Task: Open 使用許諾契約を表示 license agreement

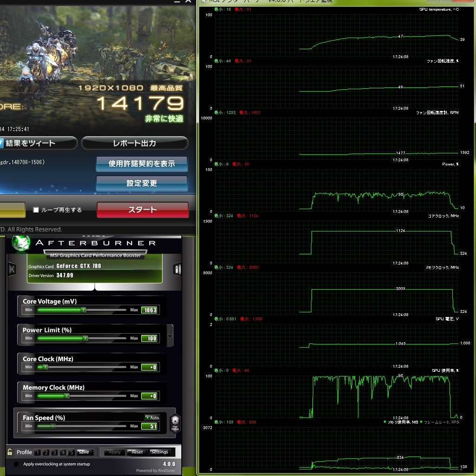Action: pyautogui.click(x=142, y=164)
